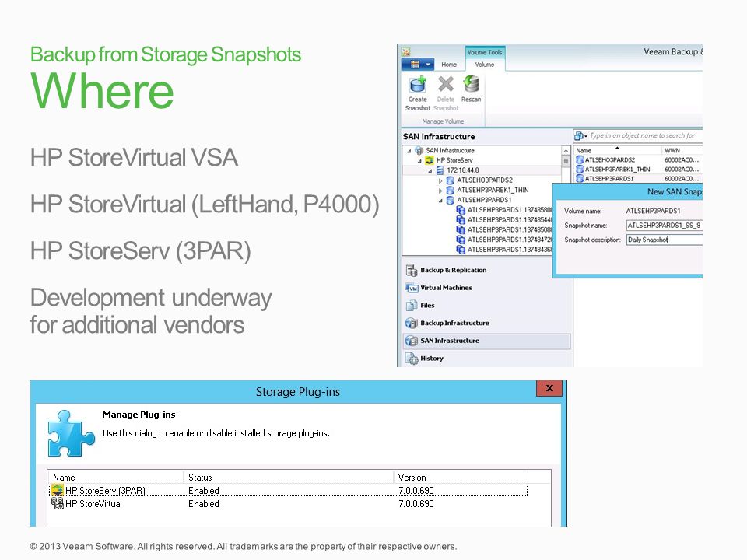The image size is (747, 560).
Task: Sort plug-ins by Name column
Action: pos(116,477)
